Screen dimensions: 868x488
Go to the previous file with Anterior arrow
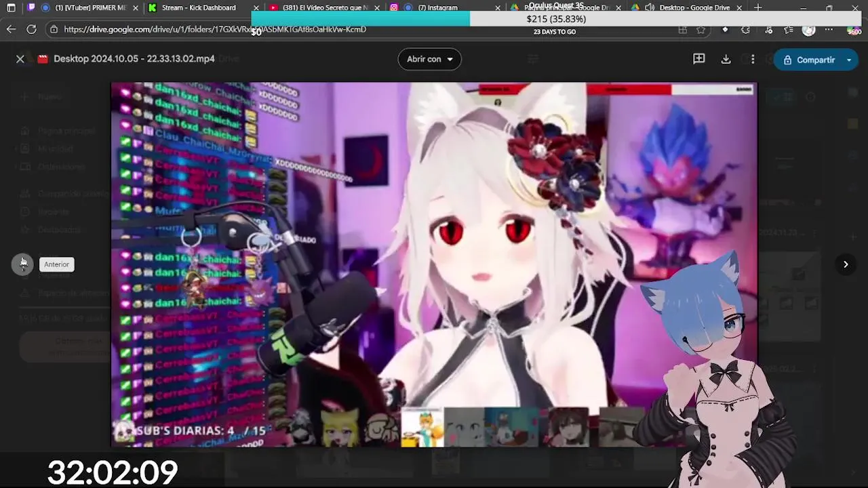(23, 264)
